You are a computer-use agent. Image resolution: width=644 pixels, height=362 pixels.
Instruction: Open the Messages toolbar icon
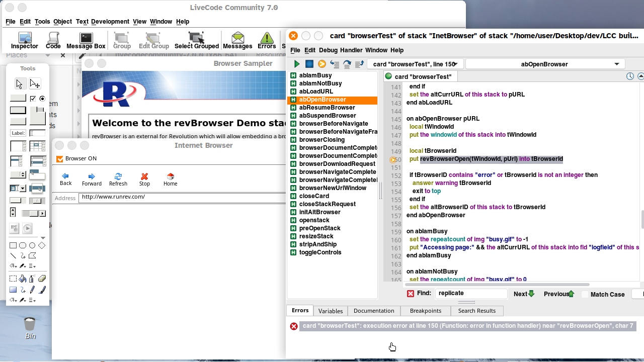tap(237, 40)
